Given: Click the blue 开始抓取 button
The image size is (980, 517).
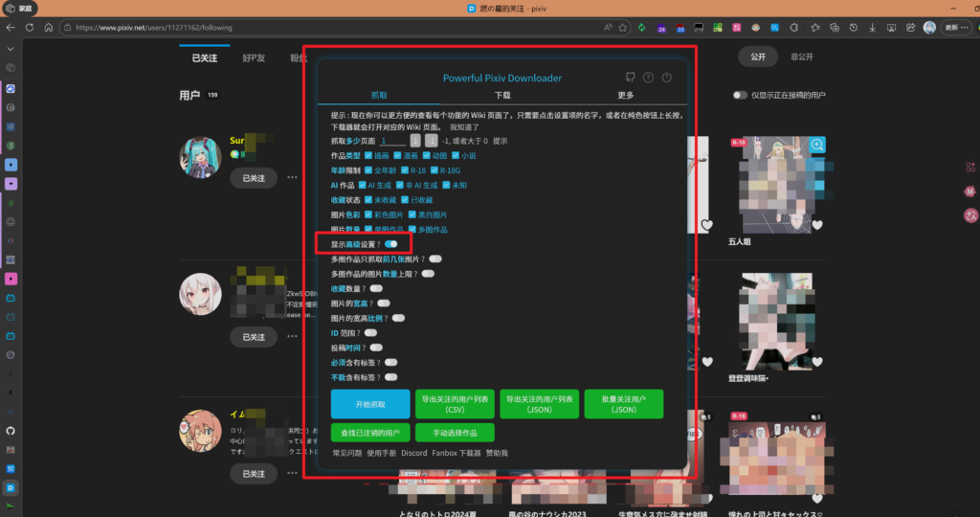Looking at the screenshot, I should 369,404.
